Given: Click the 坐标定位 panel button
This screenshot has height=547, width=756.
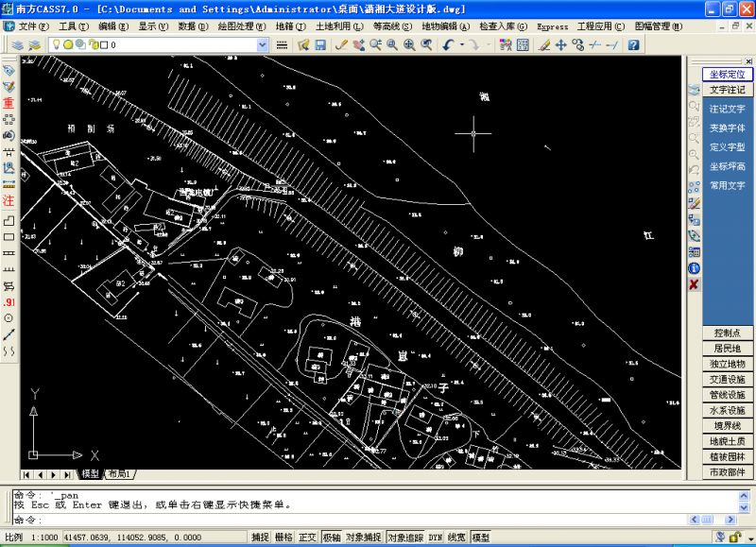Looking at the screenshot, I should pos(727,75).
